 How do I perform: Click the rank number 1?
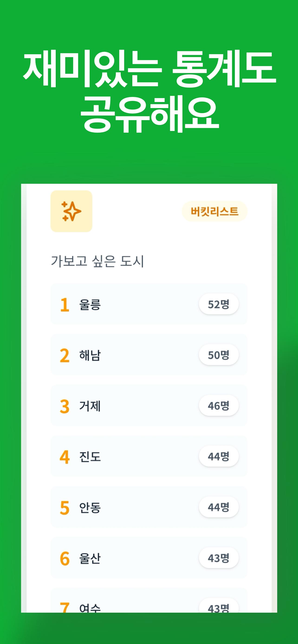65,305
